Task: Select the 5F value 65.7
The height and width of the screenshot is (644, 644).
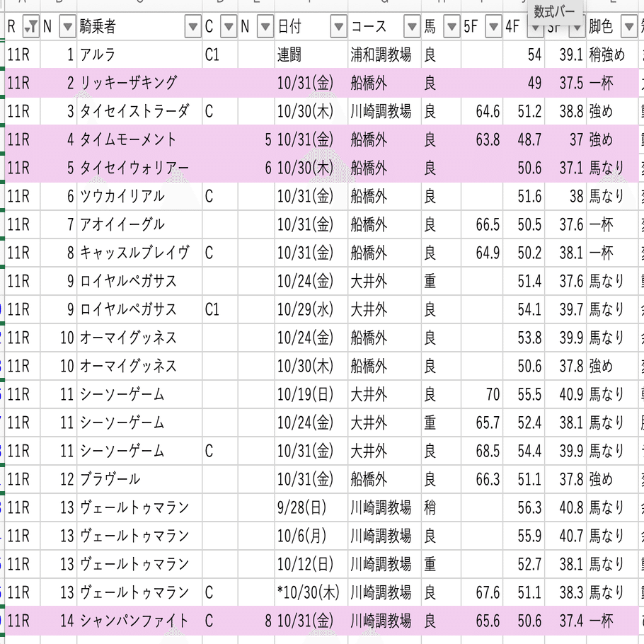Action: point(482,422)
